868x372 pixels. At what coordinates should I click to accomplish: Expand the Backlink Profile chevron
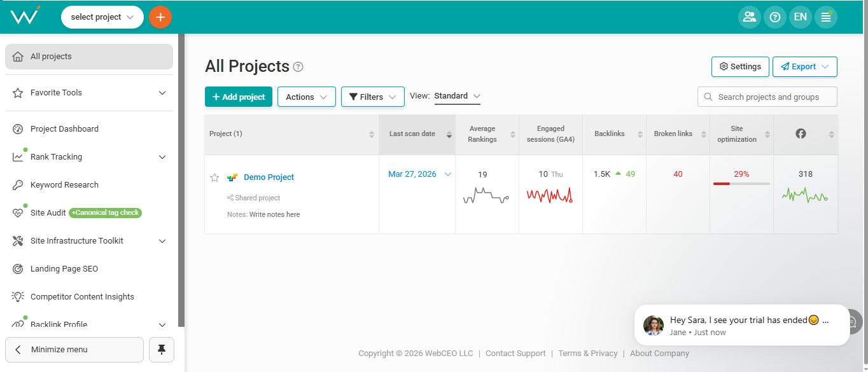(162, 325)
